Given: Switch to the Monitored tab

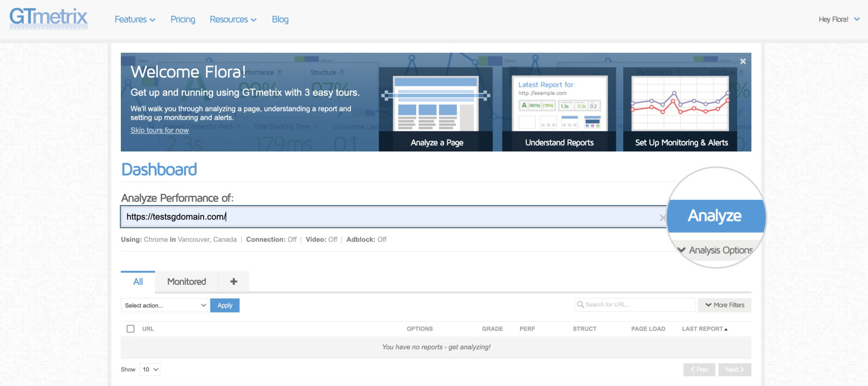Looking at the screenshot, I should click(187, 282).
